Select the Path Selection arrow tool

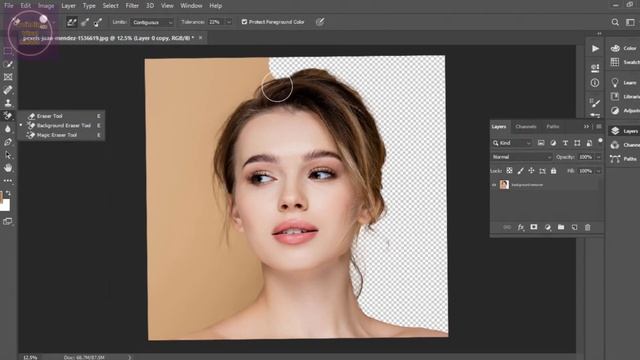coord(8,155)
